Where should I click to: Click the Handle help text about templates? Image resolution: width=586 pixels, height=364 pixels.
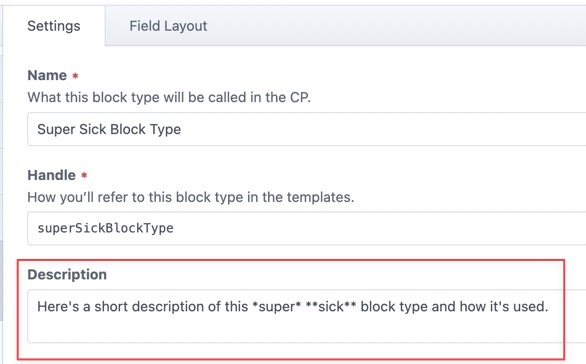coord(191,197)
